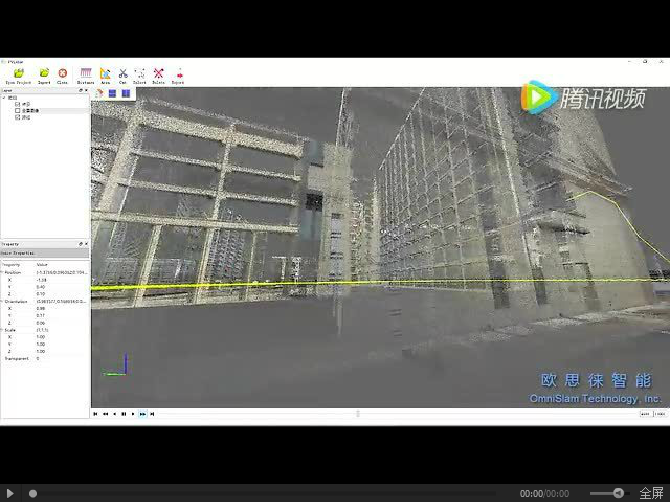Choose the Cut scissors tool
672x503 pixels.
coord(123,74)
